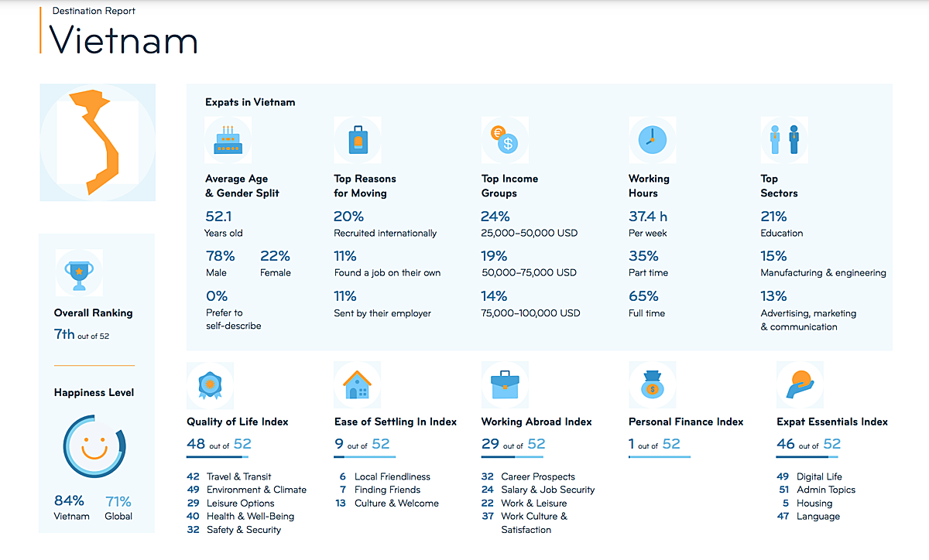Click the Quality of Life Index progress bar
This screenshot has width=929, height=560.
[219, 457]
